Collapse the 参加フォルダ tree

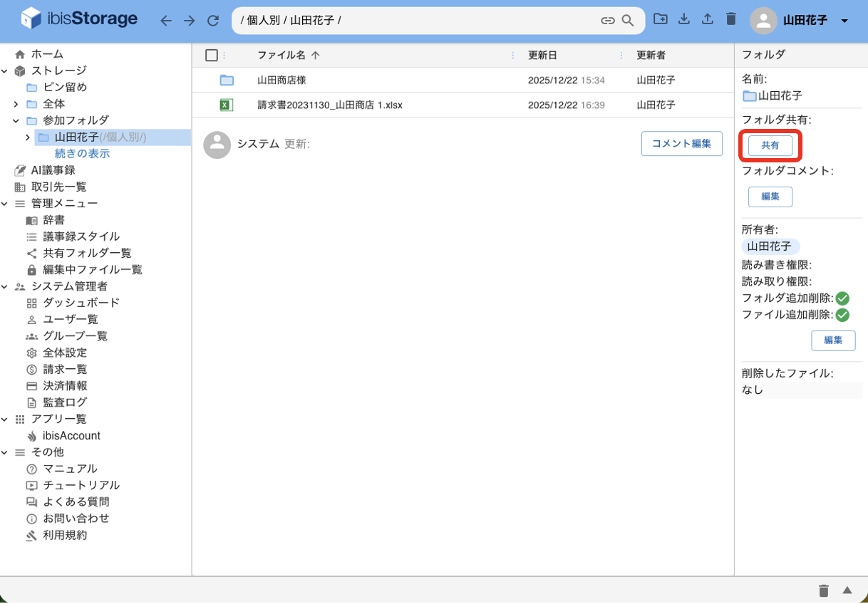point(17,120)
